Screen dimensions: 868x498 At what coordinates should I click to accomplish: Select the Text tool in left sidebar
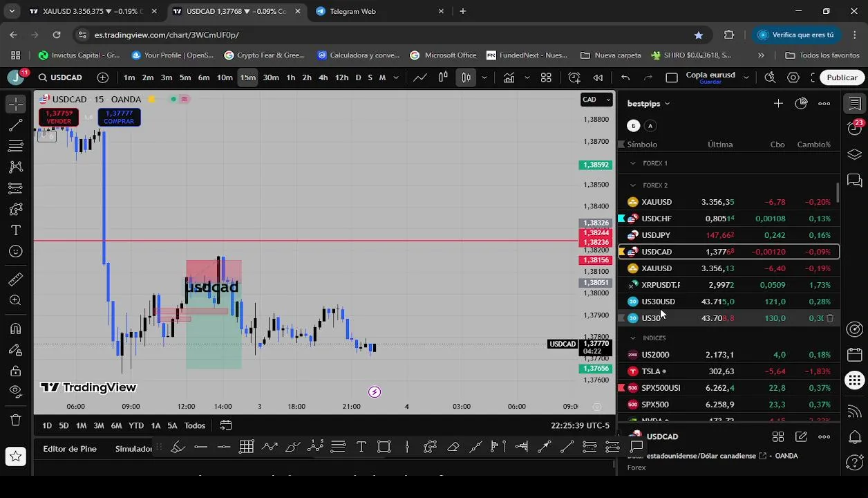pos(16,230)
